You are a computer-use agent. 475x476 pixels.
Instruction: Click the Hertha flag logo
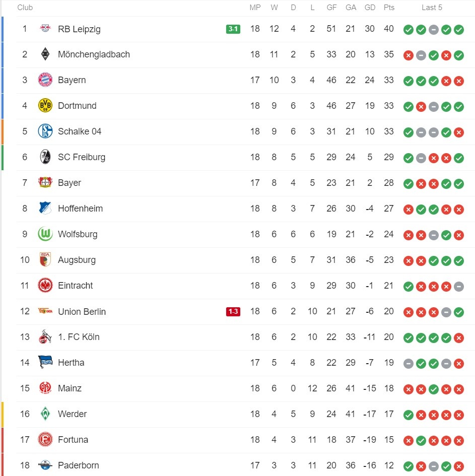point(45,362)
